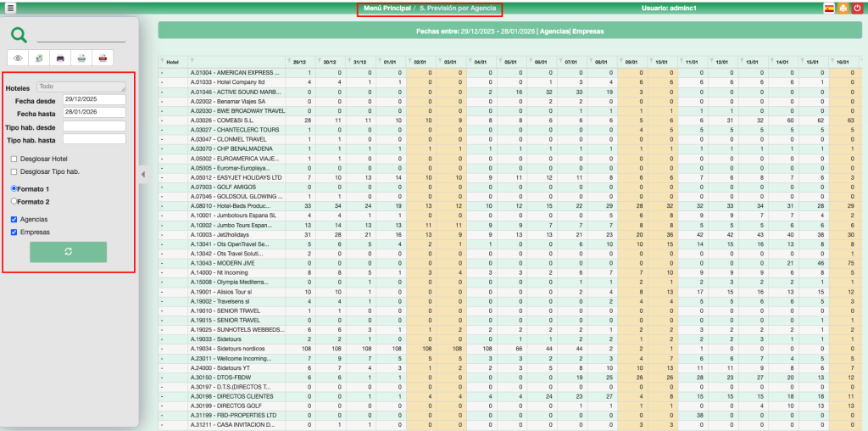Click the Fecha desde date field

click(93, 99)
